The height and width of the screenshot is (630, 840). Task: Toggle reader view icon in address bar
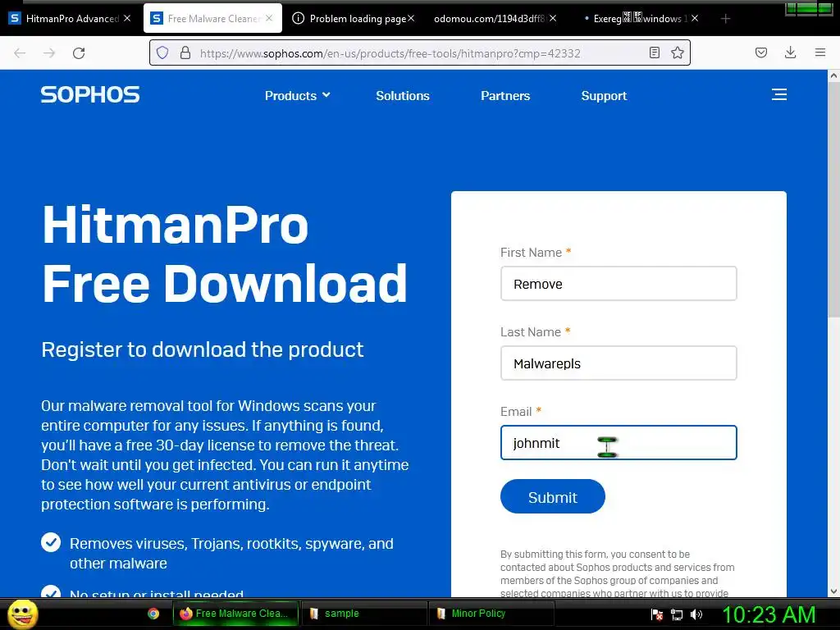(654, 52)
